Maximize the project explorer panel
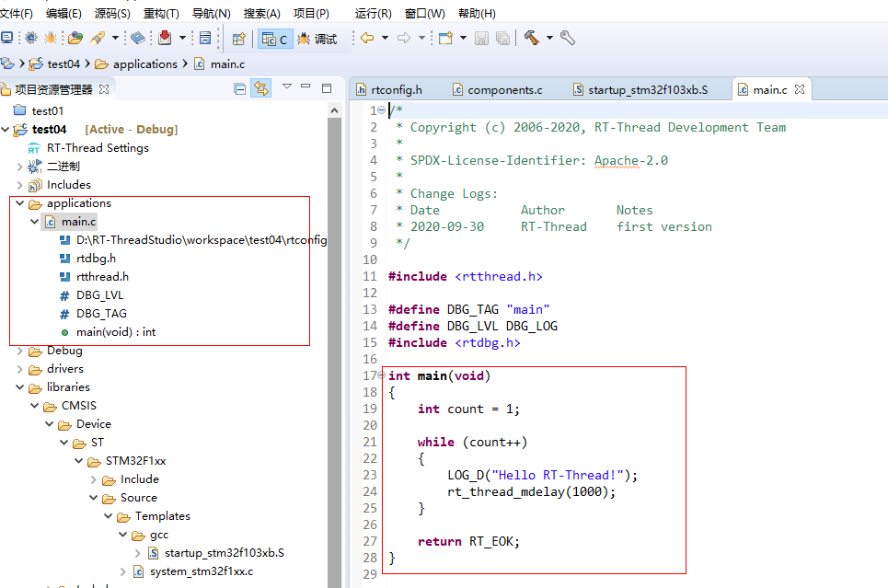Viewport: 888px width, 588px height. click(327, 87)
